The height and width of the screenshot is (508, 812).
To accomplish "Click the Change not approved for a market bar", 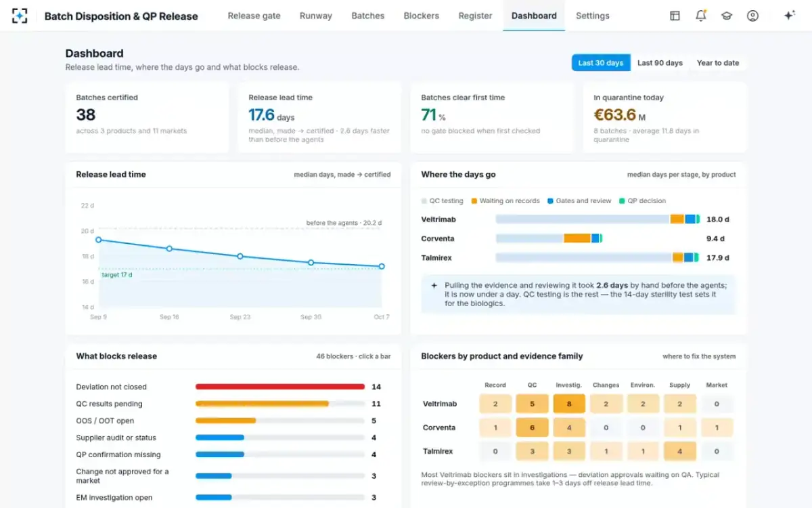I will tap(214, 476).
